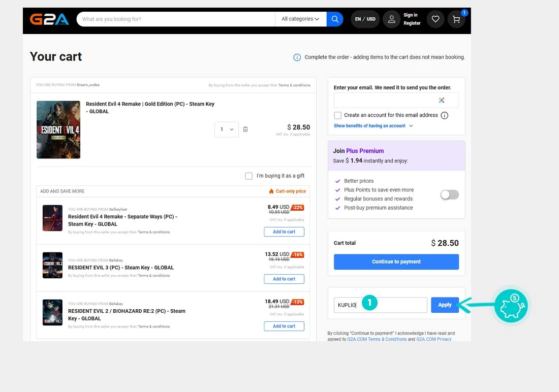
Task: Open the quantity dropdown for Resident Evil 4
Action: coord(226,129)
